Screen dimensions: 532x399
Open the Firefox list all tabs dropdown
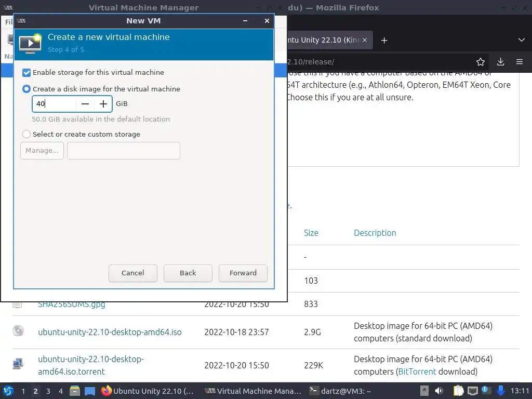[522, 40]
